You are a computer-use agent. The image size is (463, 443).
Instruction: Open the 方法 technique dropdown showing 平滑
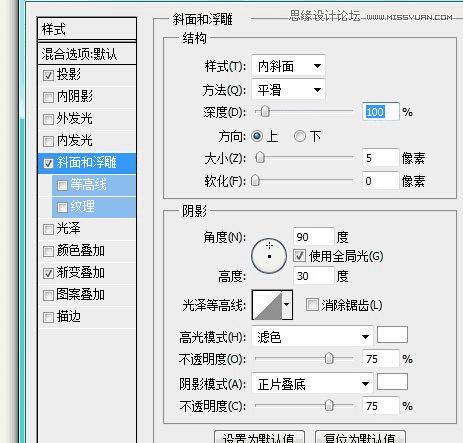tap(288, 90)
